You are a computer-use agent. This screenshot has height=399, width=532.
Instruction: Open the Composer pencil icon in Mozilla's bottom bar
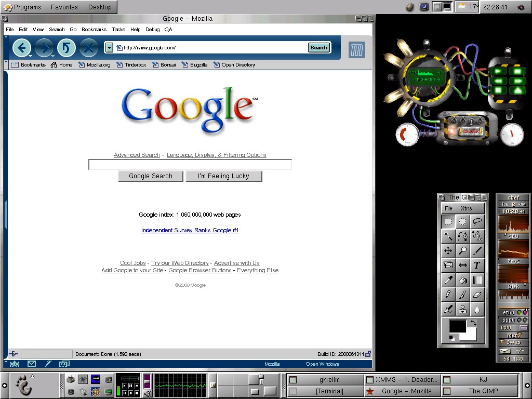point(48,364)
